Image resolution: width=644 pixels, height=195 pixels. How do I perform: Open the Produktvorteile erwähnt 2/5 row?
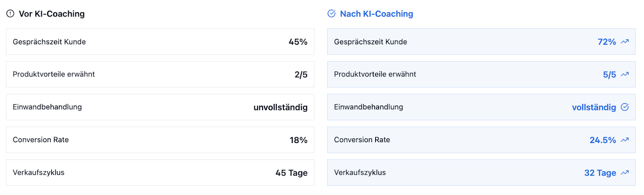160,74
